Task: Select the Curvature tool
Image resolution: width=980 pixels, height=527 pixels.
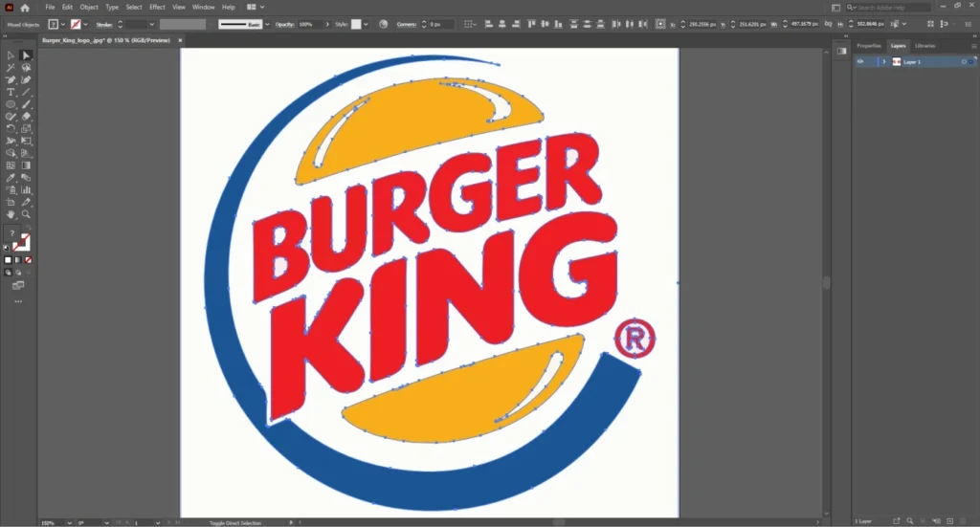Action: (26, 80)
